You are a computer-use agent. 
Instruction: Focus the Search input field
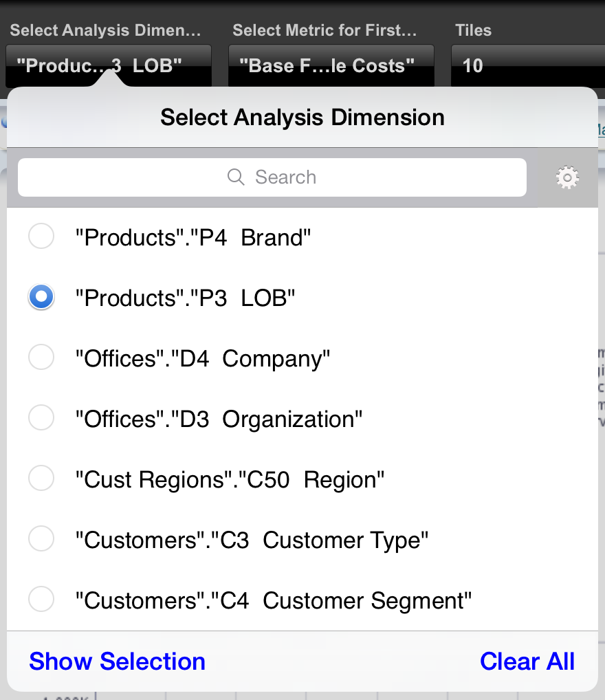click(272, 177)
